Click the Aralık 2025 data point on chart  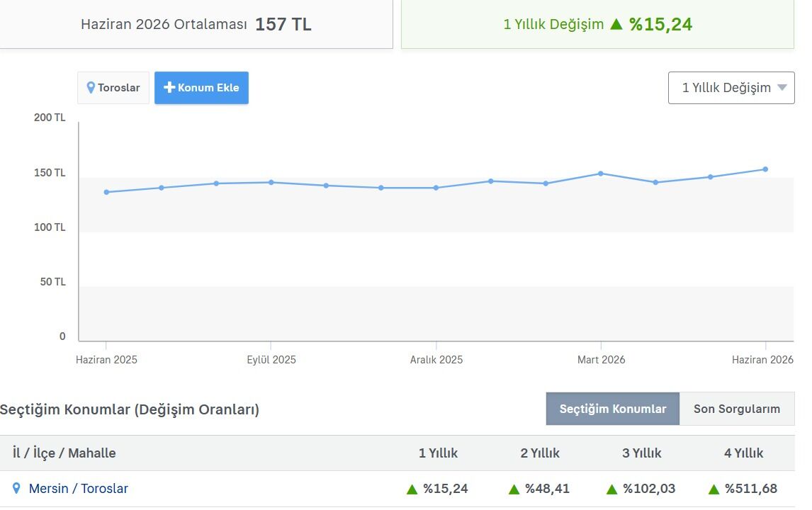click(436, 188)
